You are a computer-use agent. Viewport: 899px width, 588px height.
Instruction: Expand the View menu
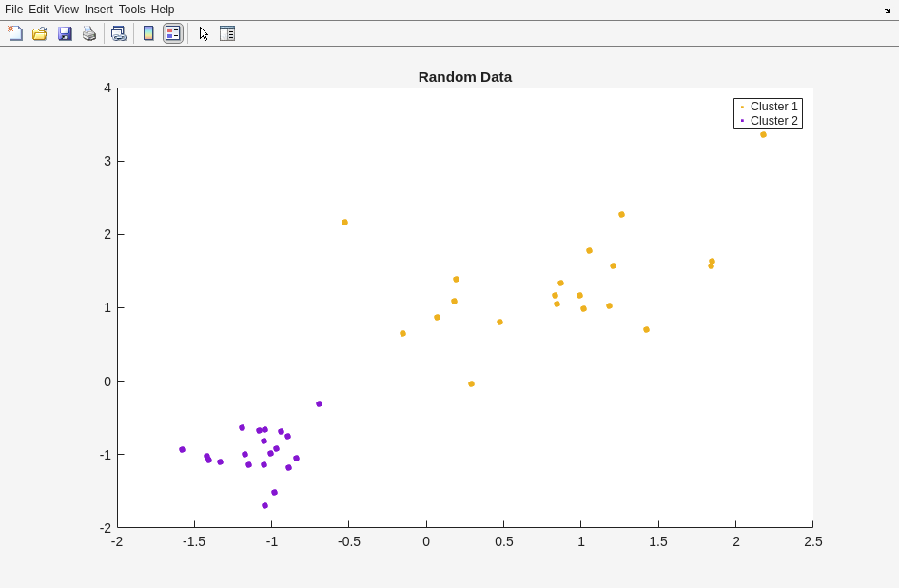click(67, 10)
